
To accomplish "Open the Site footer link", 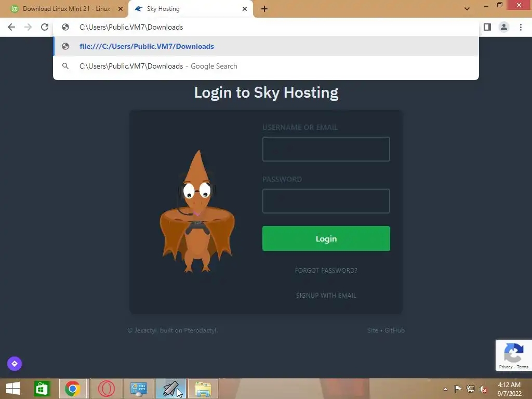I will click(373, 330).
